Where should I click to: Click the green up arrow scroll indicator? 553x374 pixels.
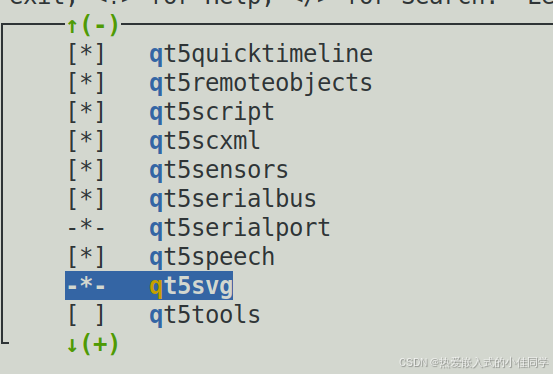pos(72,26)
